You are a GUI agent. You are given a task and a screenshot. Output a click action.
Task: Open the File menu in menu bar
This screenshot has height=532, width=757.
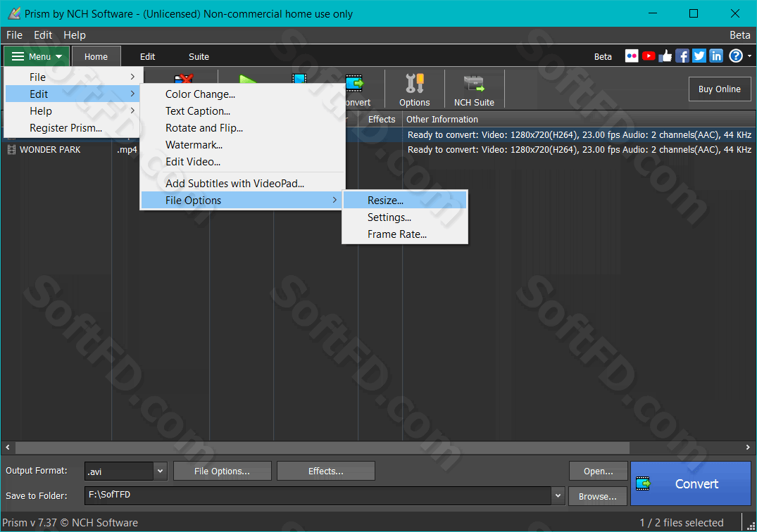15,35
